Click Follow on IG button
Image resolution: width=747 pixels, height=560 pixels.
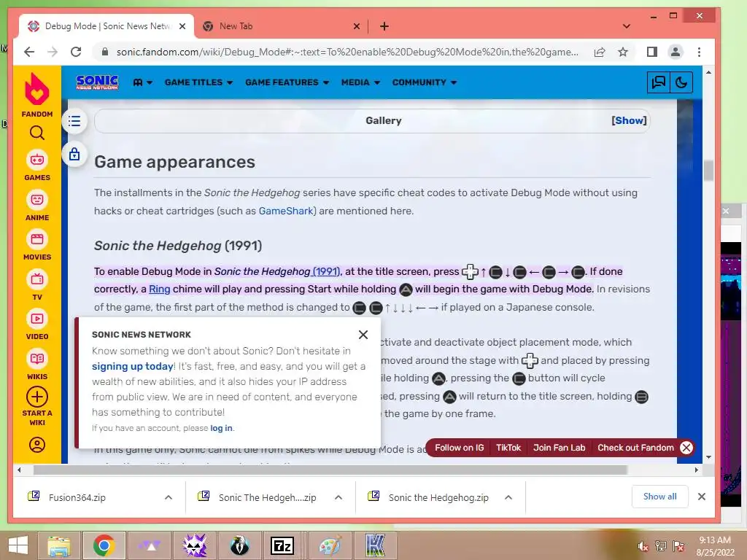click(460, 448)
